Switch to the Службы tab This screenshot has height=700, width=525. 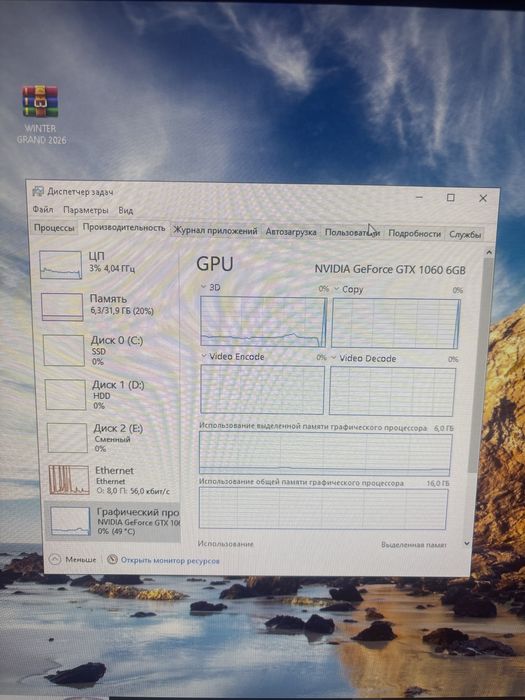point(465,234)
